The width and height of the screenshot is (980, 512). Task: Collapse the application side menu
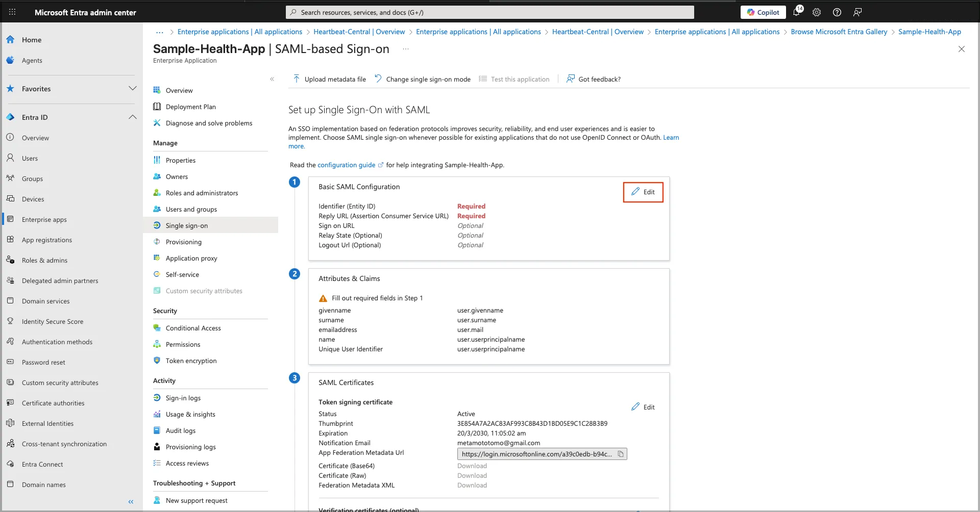(x=272, y=79)
